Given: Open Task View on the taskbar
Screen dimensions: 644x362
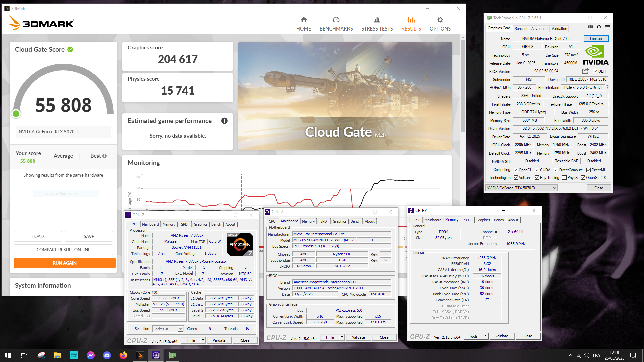Looking at the screenshot, I should pyautogui.click(x=24, y=355).
